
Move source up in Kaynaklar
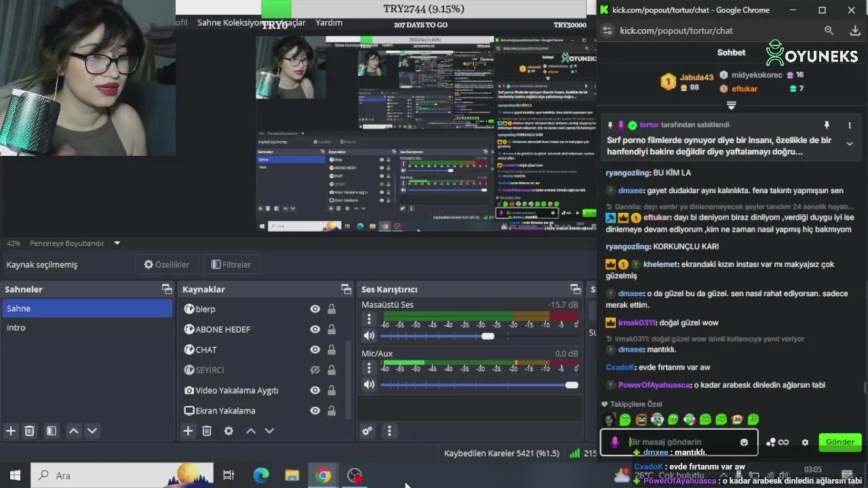tap(251, 430)
